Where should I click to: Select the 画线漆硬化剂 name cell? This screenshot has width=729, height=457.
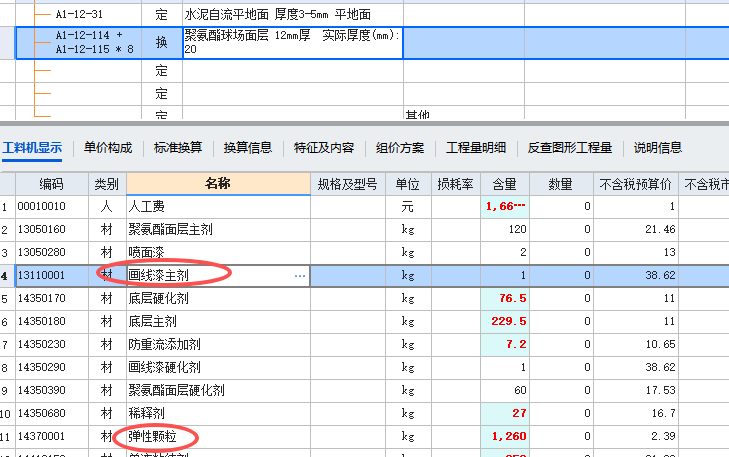click(x=218, y=367)
